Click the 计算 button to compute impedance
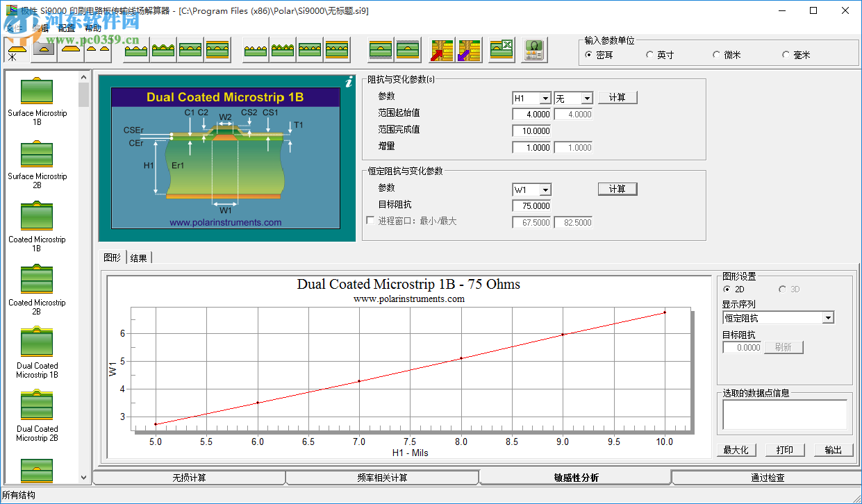 coord(617,97)
